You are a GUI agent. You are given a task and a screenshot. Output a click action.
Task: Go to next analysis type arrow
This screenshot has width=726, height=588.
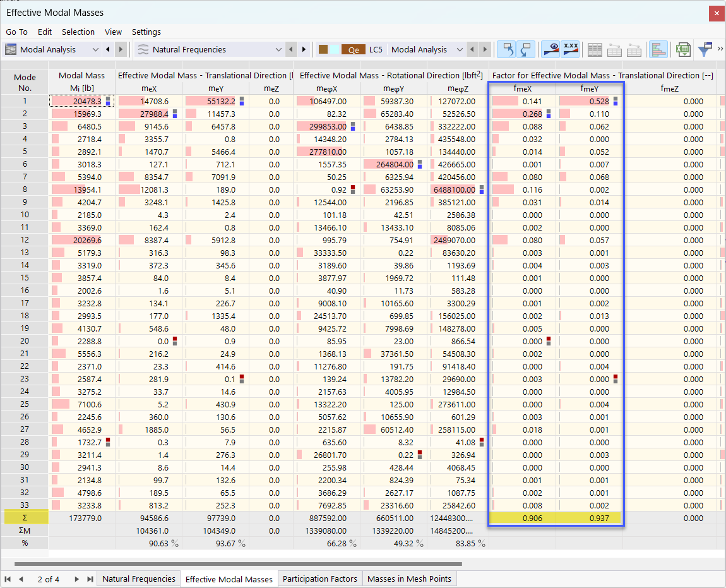121,50
